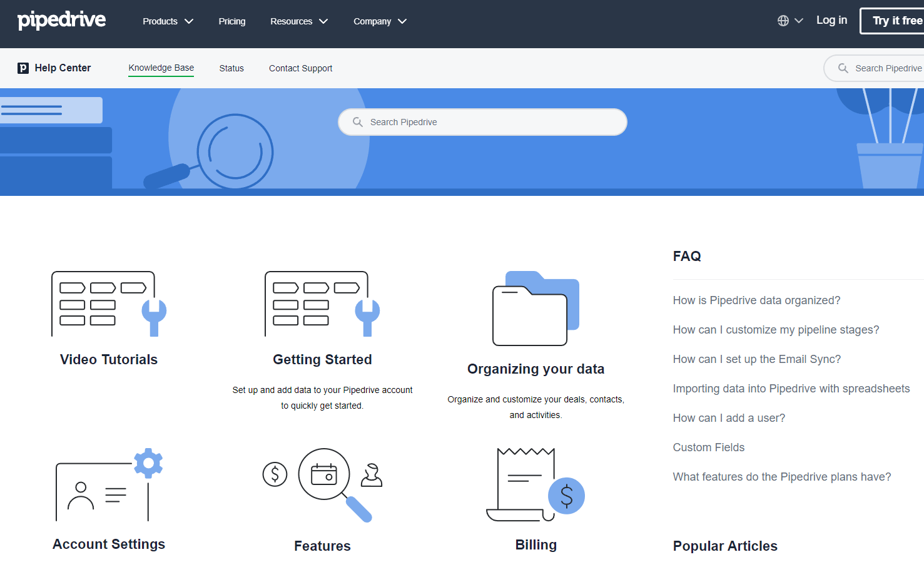
Task: Click the Popular Articles heading
Action: coord(725,546)
